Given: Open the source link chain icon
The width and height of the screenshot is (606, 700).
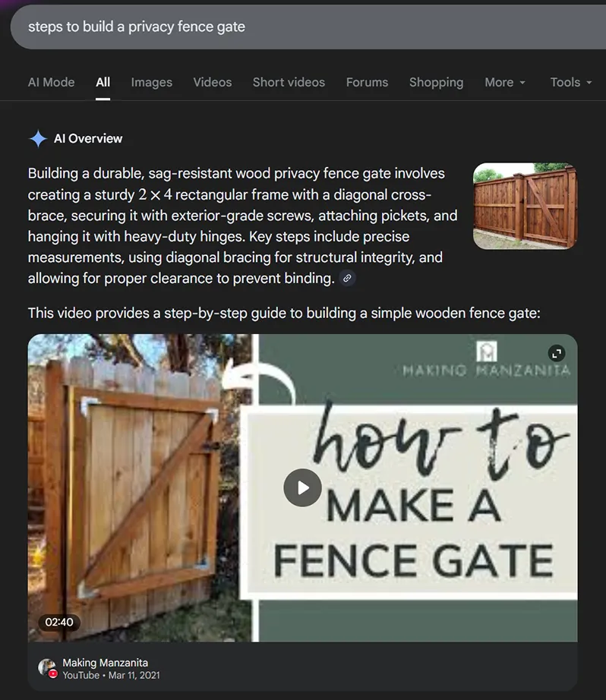Looking at the screenshot, I should coord(347,279).
